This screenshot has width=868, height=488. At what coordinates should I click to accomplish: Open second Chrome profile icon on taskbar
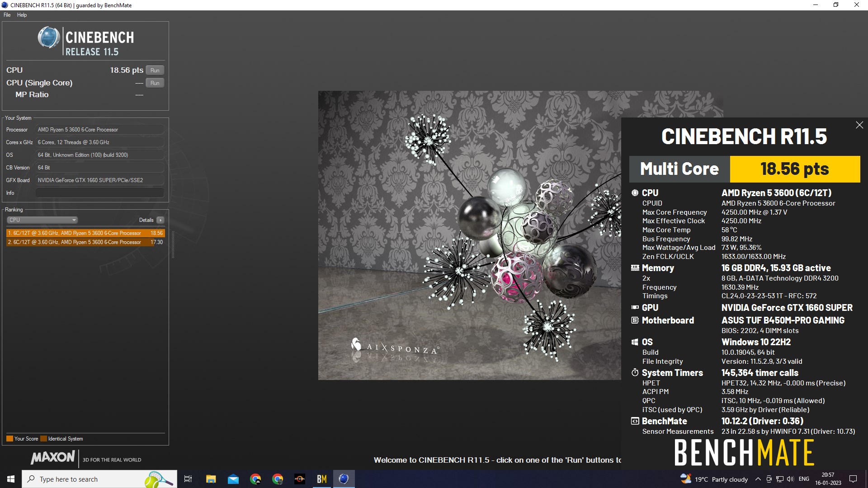point(278,479)
